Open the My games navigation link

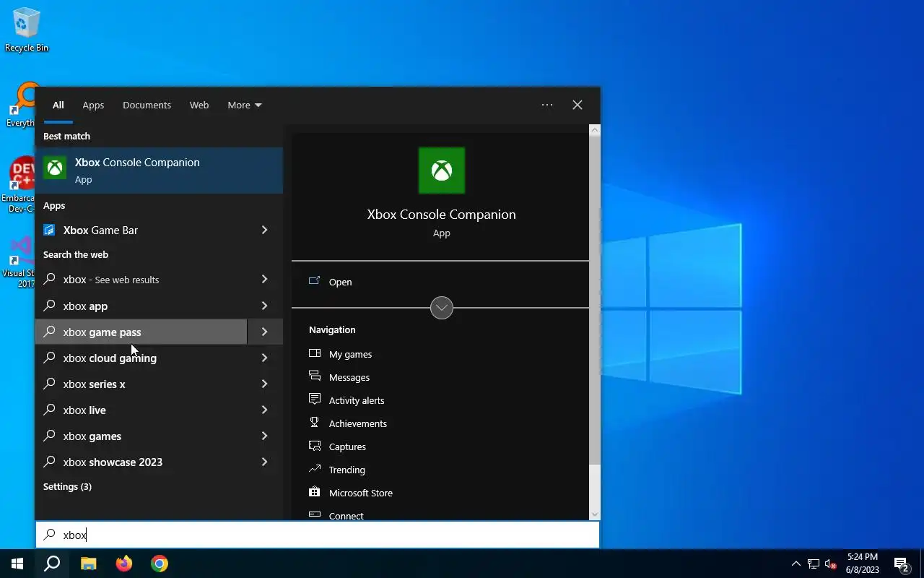[x=350, y=354]
